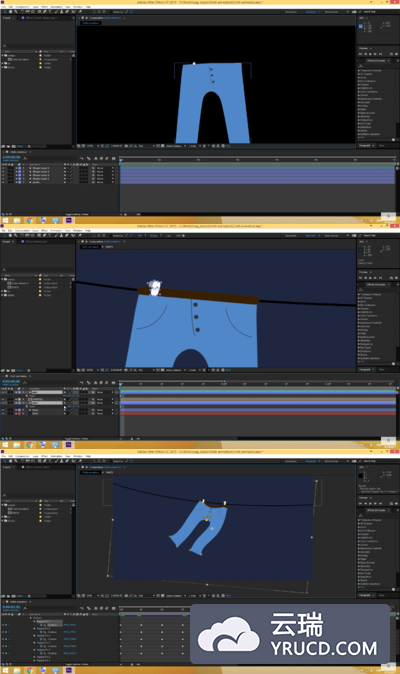400x674 pixels.
Task: Open the Active Camera dropdown under the black-background viewer
Action: coord(174,146)
